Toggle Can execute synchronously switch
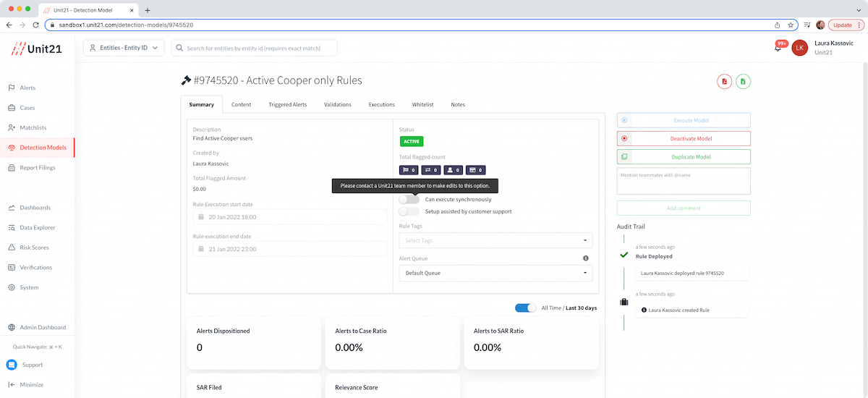Screen dimensions: 868x398 [x=409, y=199]
